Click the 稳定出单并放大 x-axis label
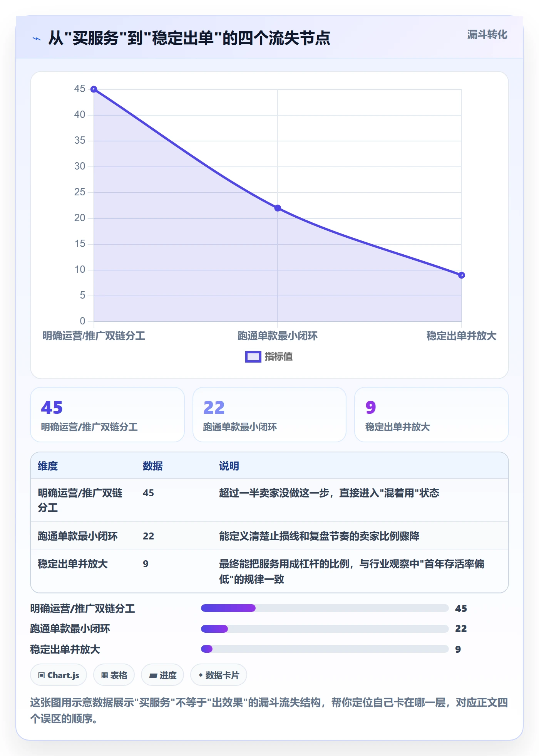Image resolution: width=539 pixels, height=756 pixels. point(461,336)
